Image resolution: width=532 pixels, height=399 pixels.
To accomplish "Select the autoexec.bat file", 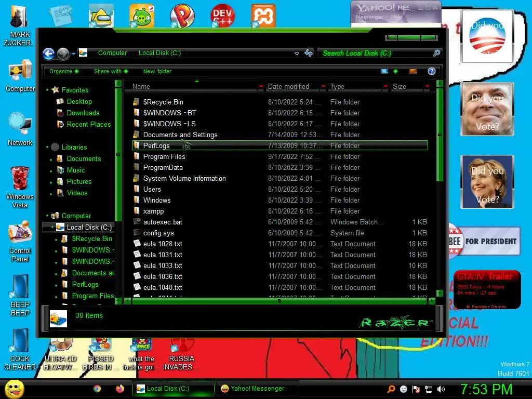I will pos(280,222).
